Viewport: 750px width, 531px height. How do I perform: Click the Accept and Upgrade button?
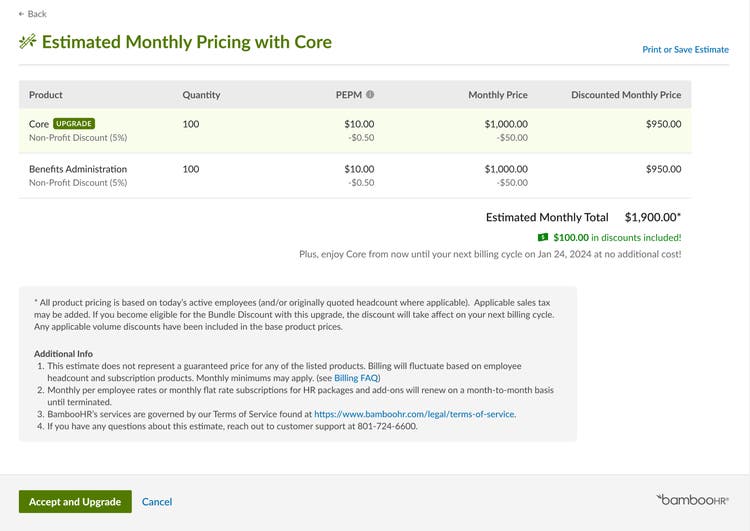click(x=75, y=501)
